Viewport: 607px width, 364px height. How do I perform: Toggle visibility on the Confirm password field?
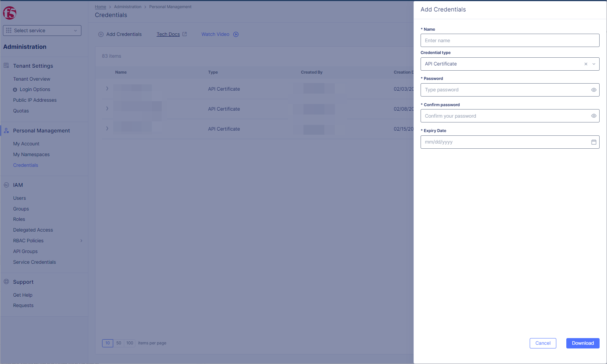(x=594, y=115)
